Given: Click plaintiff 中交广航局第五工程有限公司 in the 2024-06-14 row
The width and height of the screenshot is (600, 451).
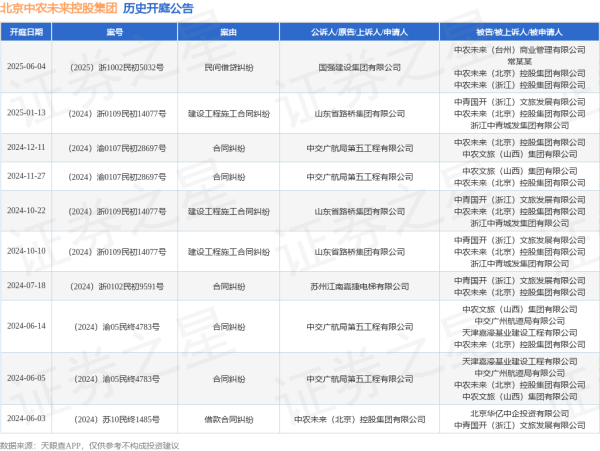Looking at the screenshot, I should point(359,327).
